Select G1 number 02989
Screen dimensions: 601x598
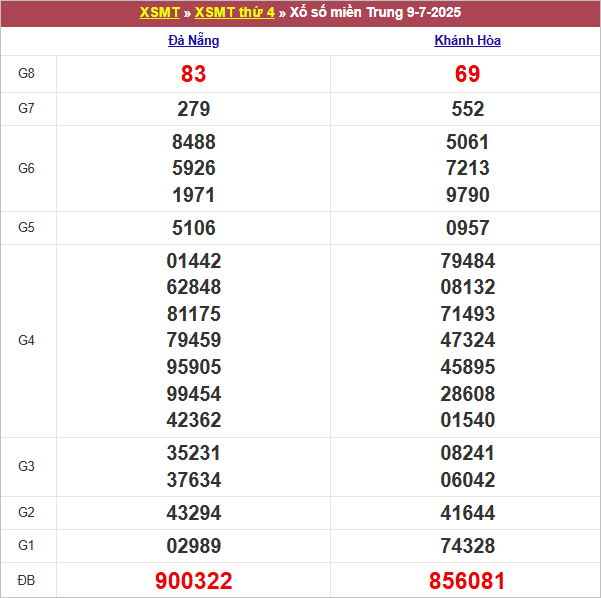[x=194, y=546]
